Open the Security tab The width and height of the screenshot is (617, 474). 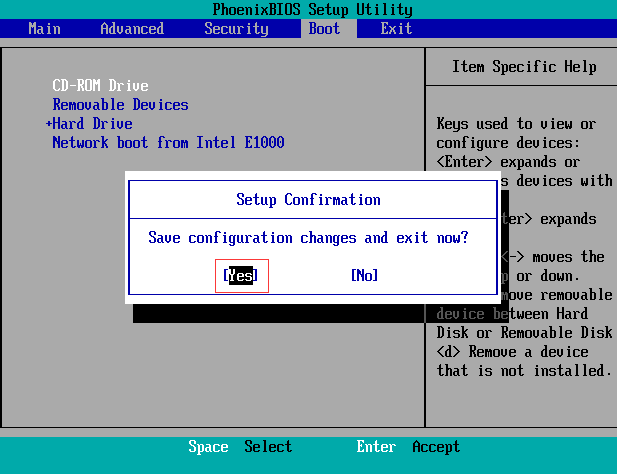pyautogui.click(x=236, y=29)
